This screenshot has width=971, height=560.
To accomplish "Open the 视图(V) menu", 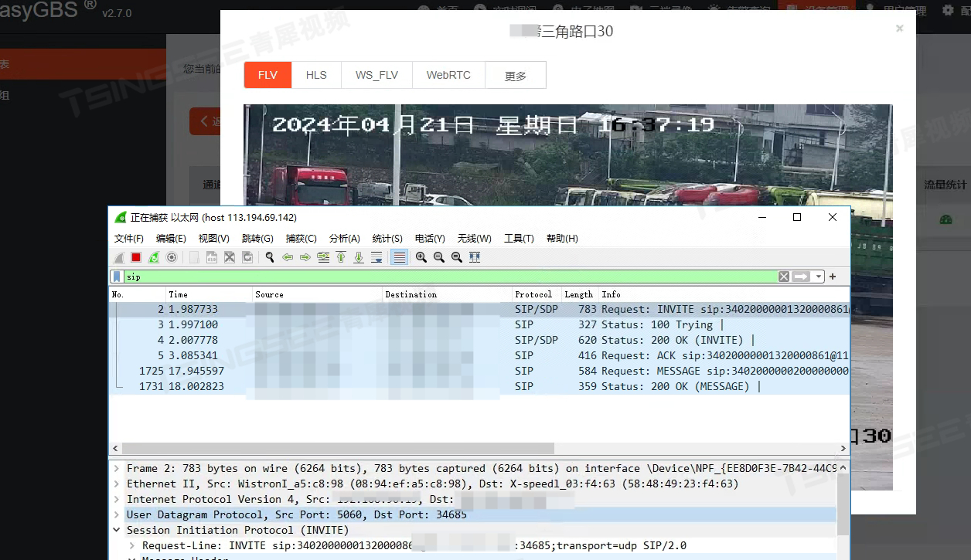I will pyautogui.click(x=213, y=239).
